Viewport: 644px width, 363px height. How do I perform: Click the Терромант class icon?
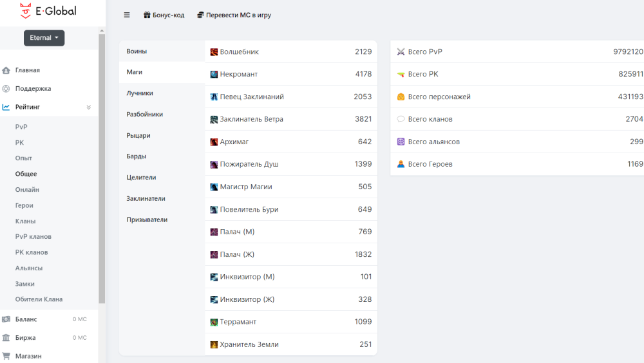tap(214, 322)
